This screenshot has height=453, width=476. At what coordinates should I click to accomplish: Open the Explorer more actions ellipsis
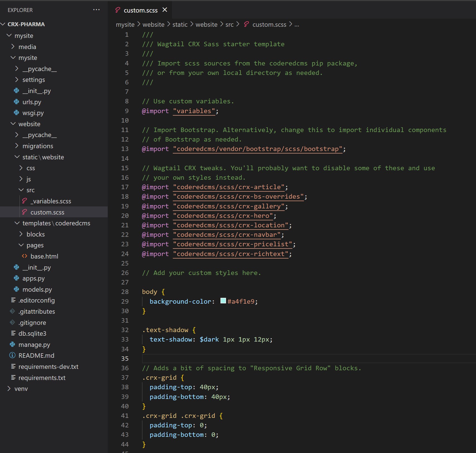tap(96, 10)
